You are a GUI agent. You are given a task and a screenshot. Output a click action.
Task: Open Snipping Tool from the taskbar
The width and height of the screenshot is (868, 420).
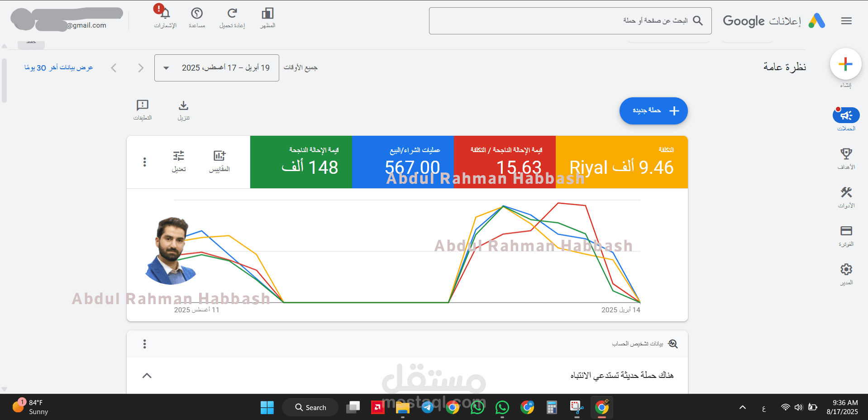(577, 407)
